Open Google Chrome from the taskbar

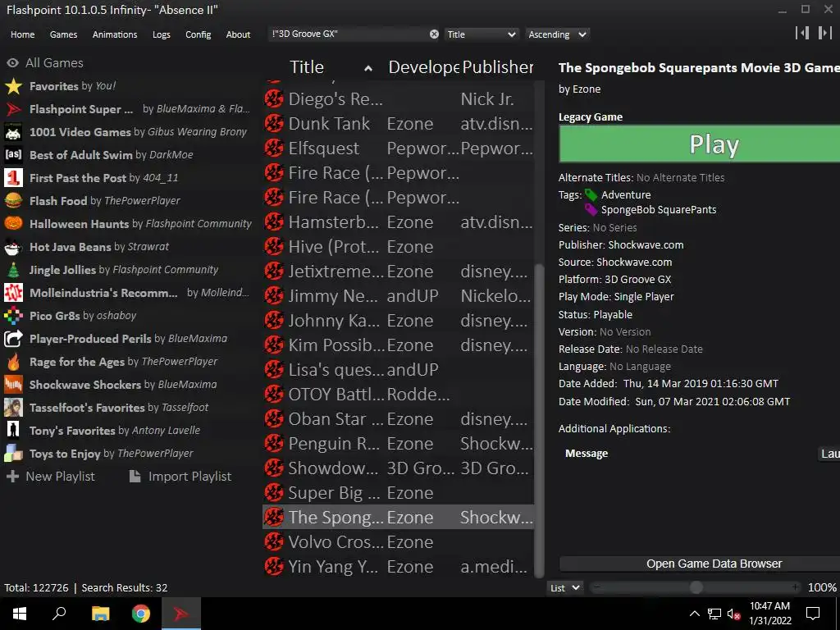141,614
